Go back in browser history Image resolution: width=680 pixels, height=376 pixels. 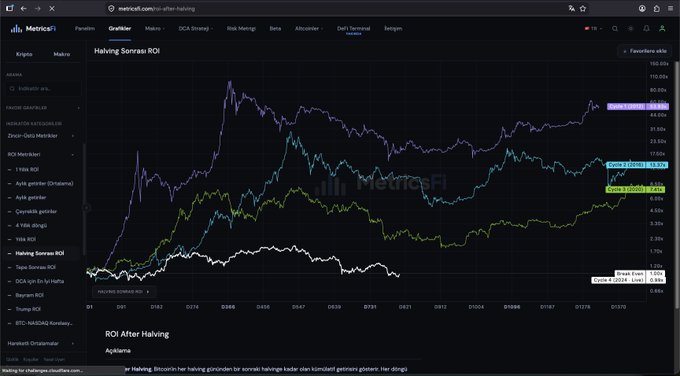24,8
